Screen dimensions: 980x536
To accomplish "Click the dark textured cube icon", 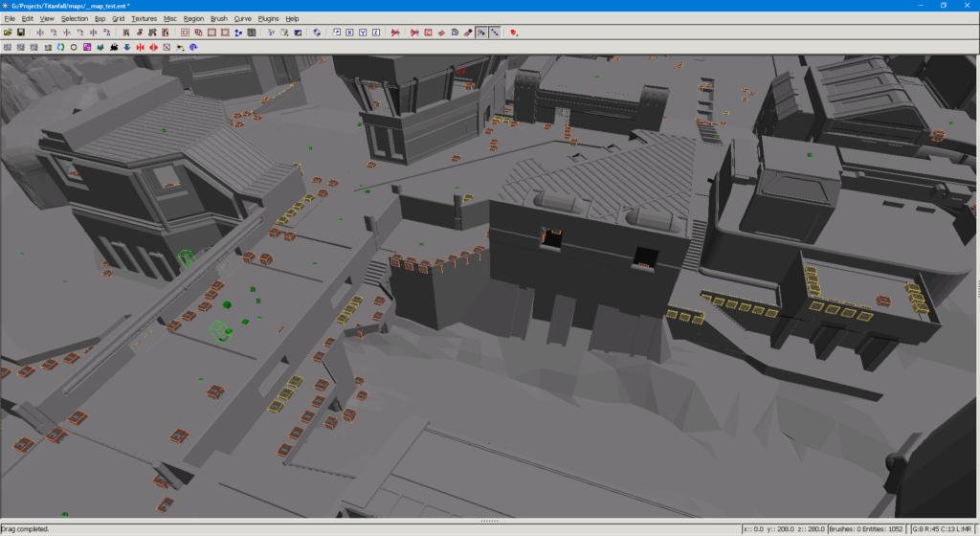I will [252, 33].
